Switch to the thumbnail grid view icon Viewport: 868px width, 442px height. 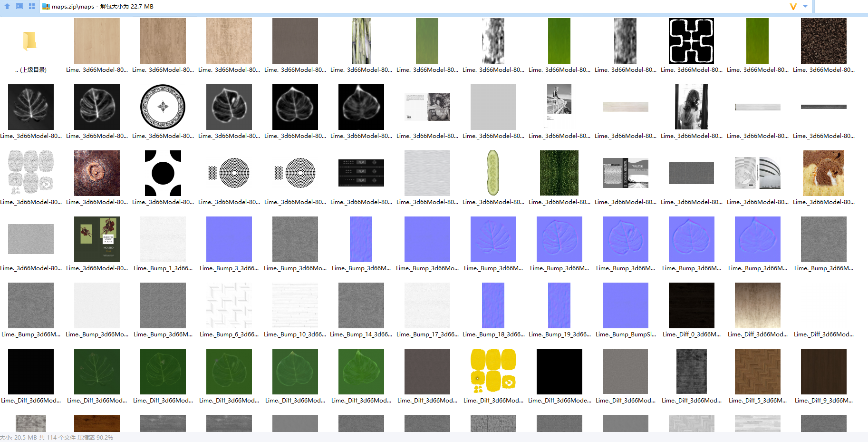pyautogui.click(x=32, y=6)
